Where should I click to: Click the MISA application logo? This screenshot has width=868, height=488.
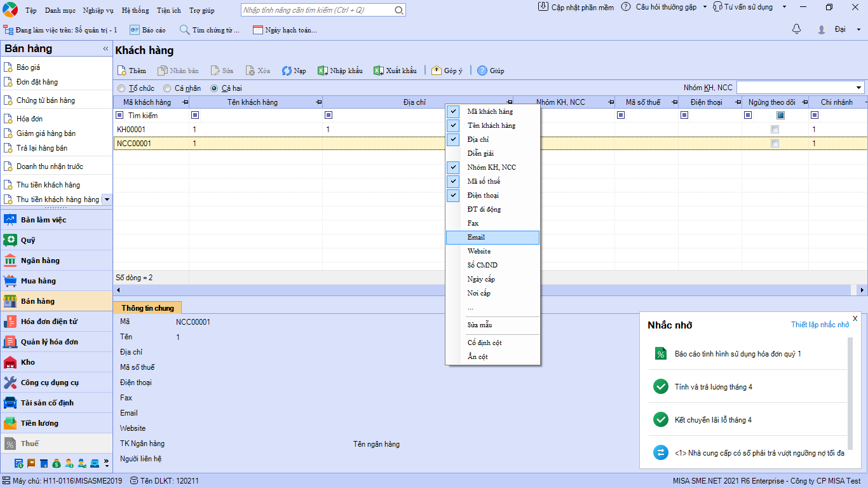pos(11,10)
